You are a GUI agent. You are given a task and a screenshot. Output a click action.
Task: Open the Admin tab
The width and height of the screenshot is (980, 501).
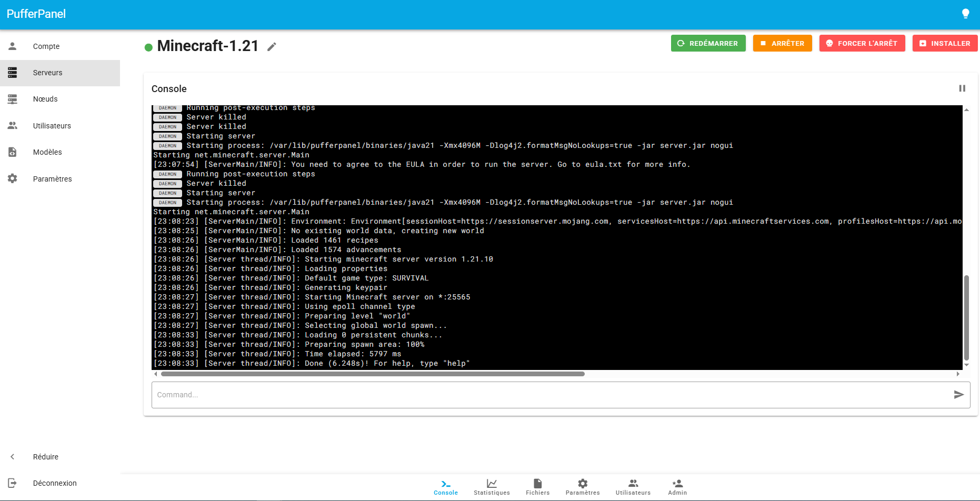(x=677, y=487)
